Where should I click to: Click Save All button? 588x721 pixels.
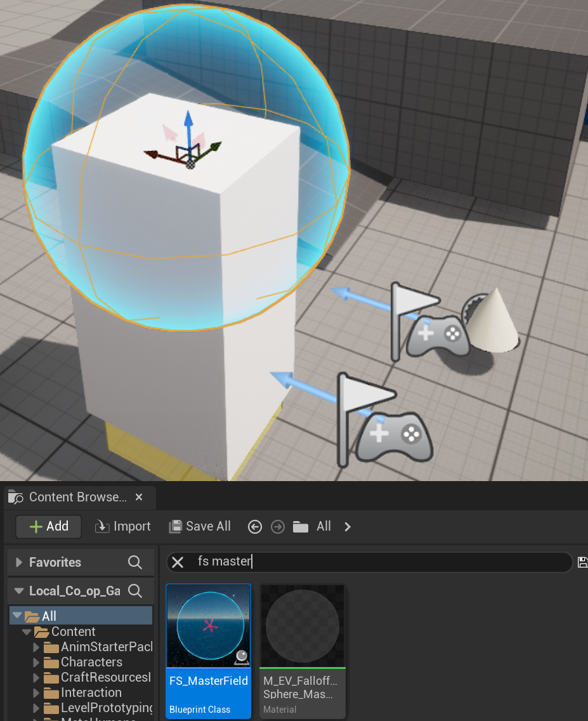click(200, 526)
